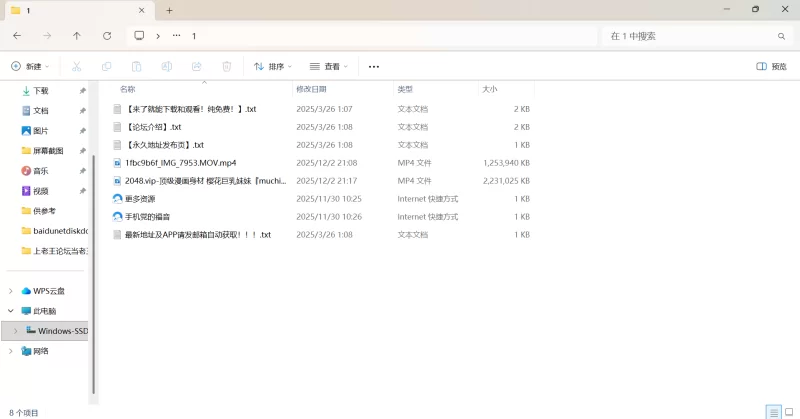Open the 排序 sort dropdown
This screenshot has height=419, width=800.
click(273, 67)
